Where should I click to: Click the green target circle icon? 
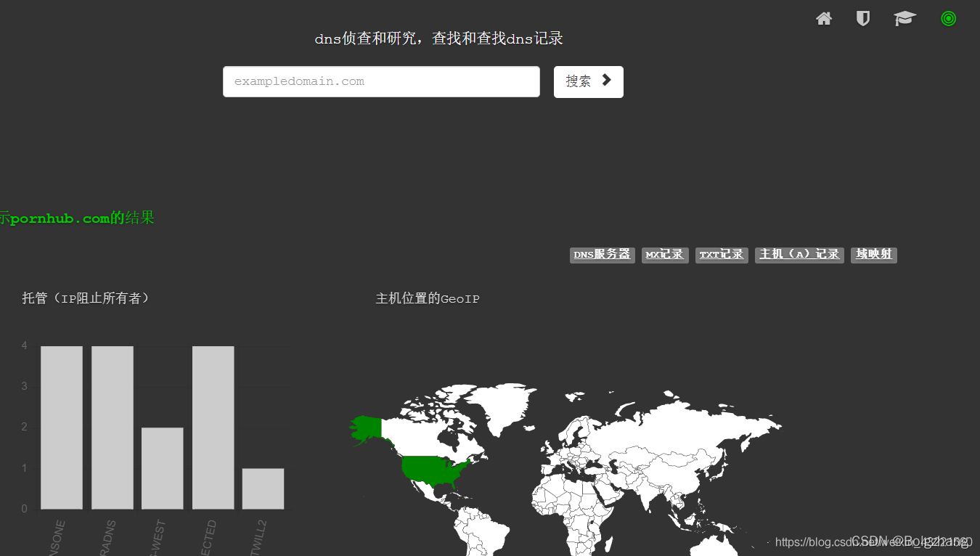tap(948, 19)
